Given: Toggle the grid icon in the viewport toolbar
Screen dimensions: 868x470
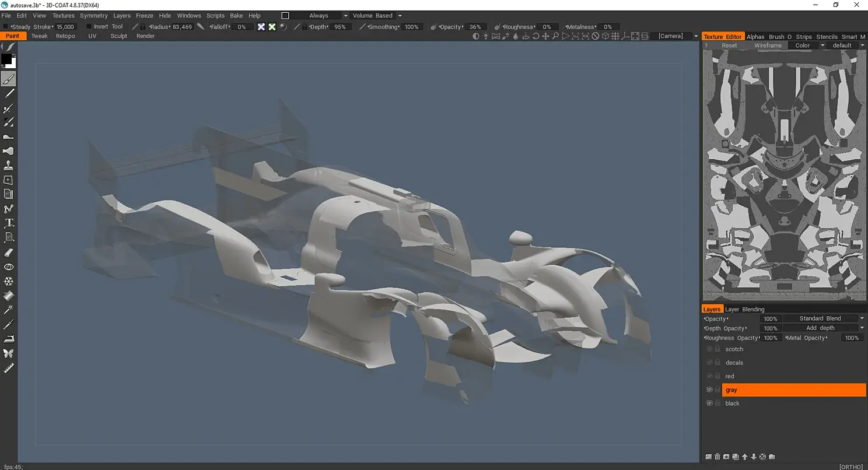Looking at the screenshot, I should [615, 36].
